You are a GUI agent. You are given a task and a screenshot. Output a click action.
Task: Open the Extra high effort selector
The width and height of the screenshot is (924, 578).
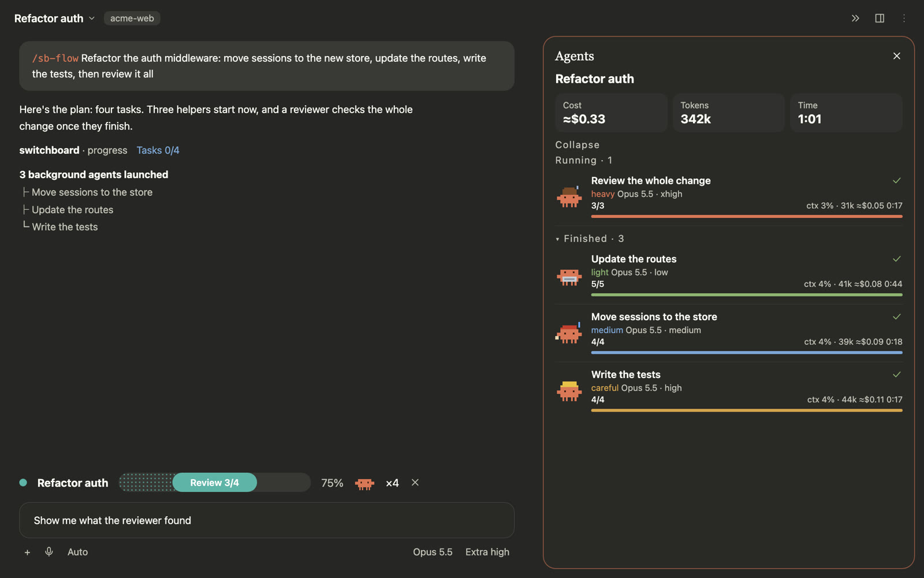point(487,552)
